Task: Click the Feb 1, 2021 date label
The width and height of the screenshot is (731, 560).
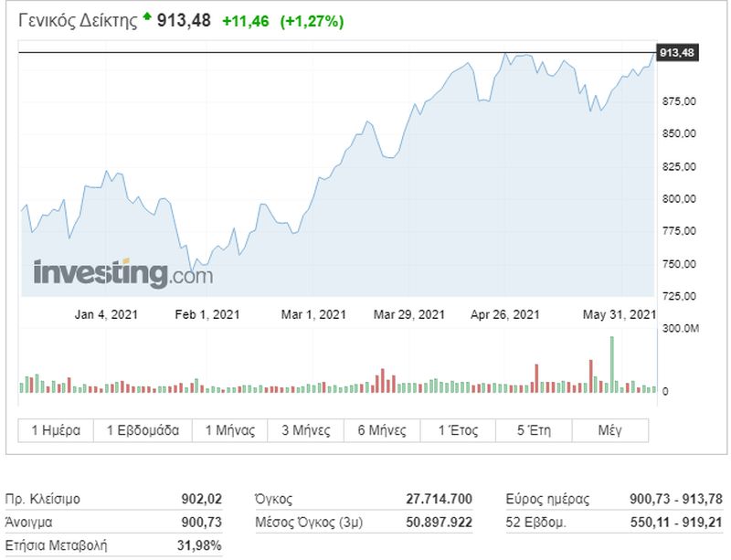Action: coord(207,315)
